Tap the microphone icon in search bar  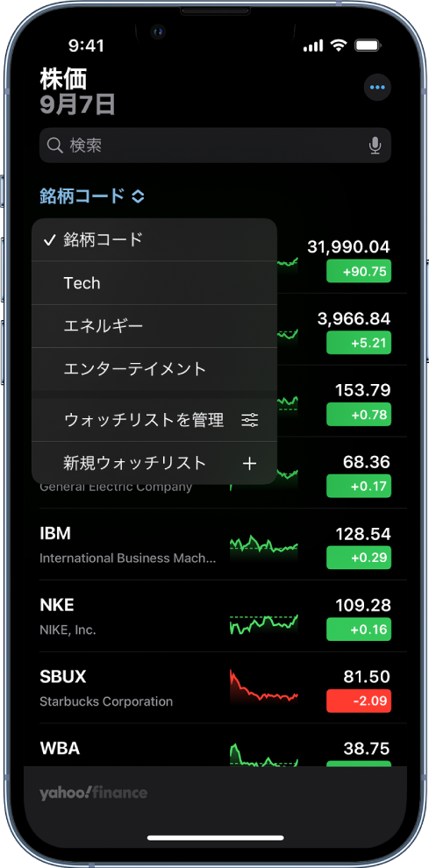(375, 146)
